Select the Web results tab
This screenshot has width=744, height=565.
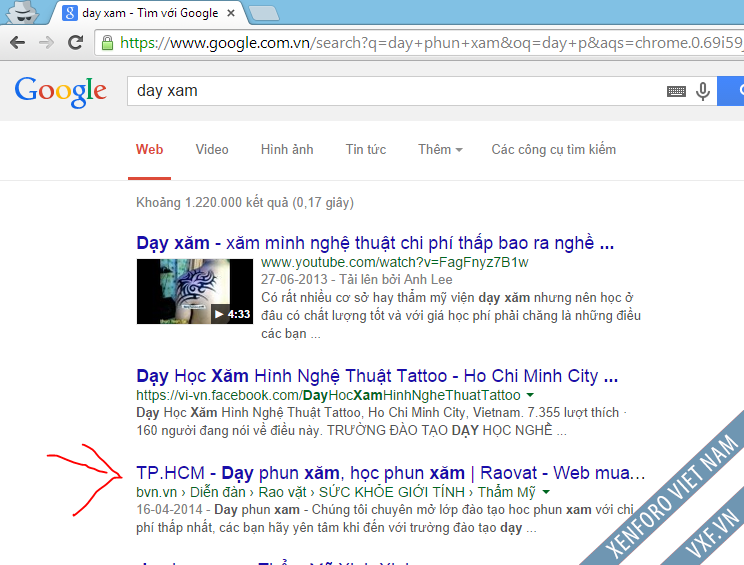[x=149, y=149]
